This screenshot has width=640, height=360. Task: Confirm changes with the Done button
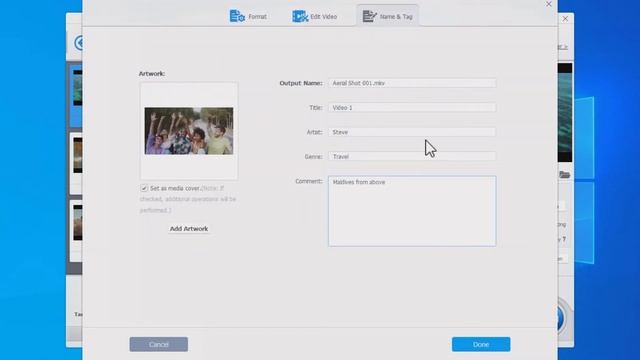(481, 344)
